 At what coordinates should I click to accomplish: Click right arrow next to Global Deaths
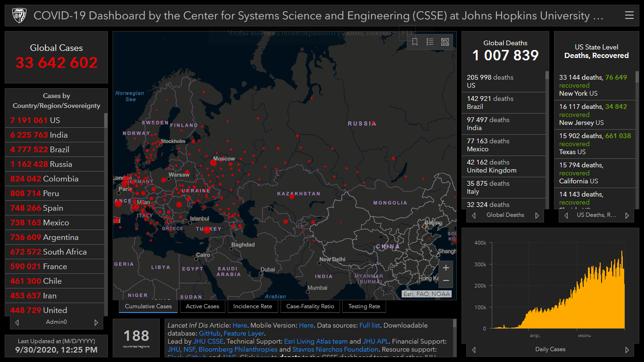[537, 215]
